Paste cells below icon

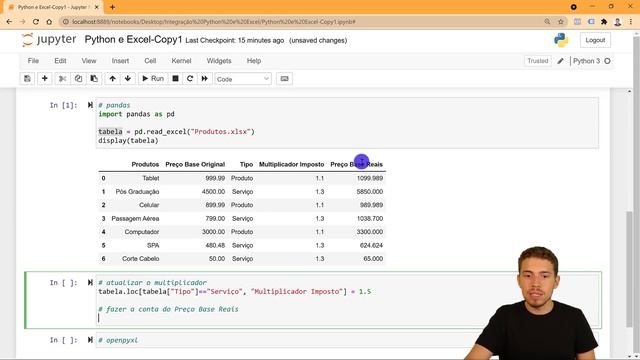(x=94, y=79)
